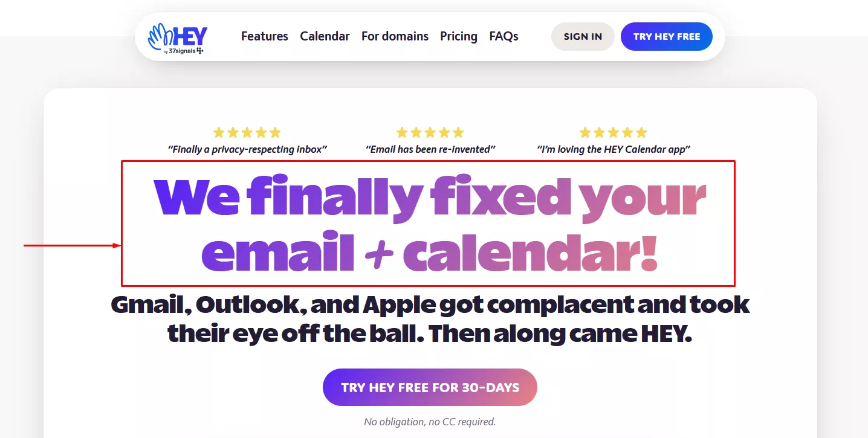The width and height of the screenshot is (868, 438).
Task: Click stars above Email re-invented review
Action: (430, 132)
